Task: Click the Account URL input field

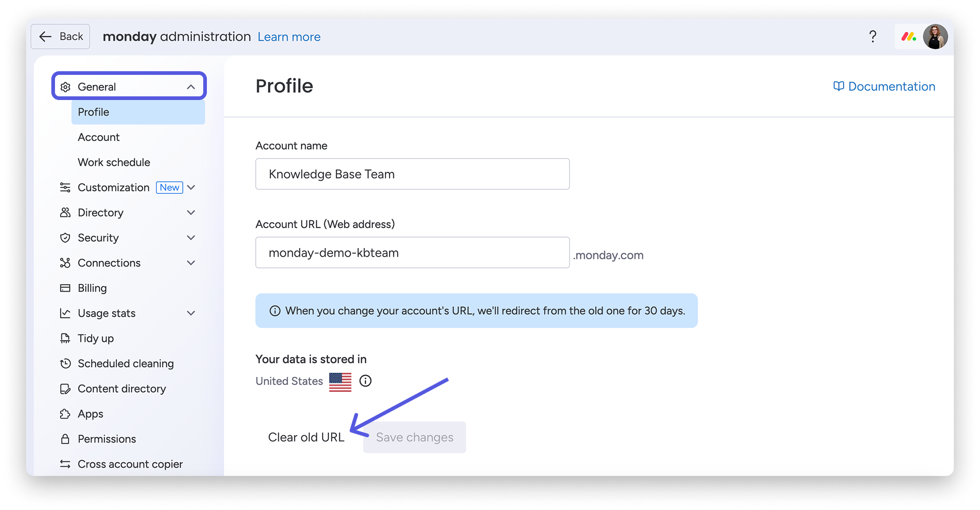Action: [x=413, y=252]
